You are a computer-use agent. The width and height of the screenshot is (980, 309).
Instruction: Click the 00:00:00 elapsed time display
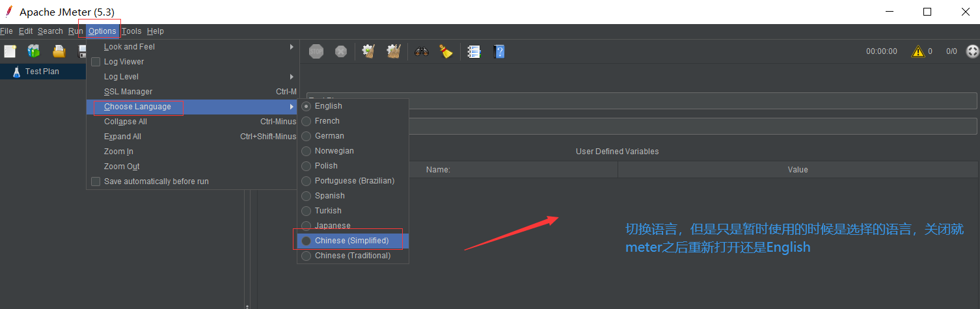(x=882, y=51)
